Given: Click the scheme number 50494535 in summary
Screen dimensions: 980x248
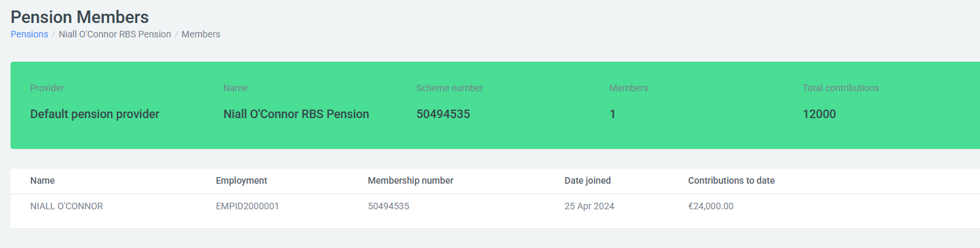Looking at the screenshot, I should 443,114.
